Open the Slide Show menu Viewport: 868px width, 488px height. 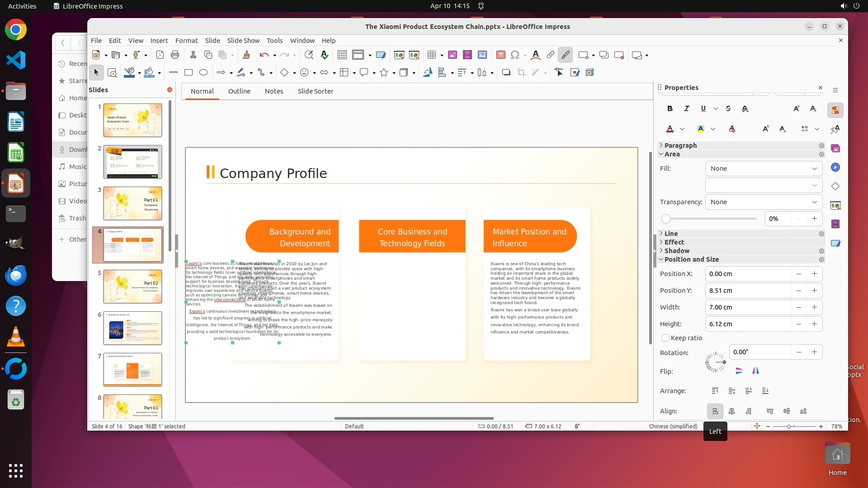243,41
